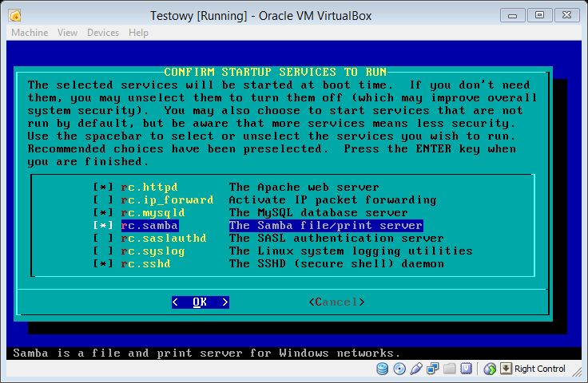Click the Cancel button in the dialog
This screenshot has height=383, width=588.
click(x=336, y=302)
